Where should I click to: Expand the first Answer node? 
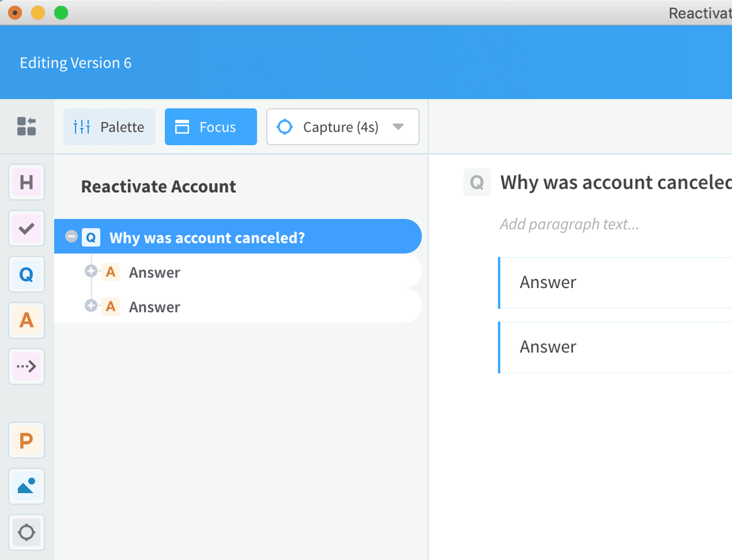(90, 271)
